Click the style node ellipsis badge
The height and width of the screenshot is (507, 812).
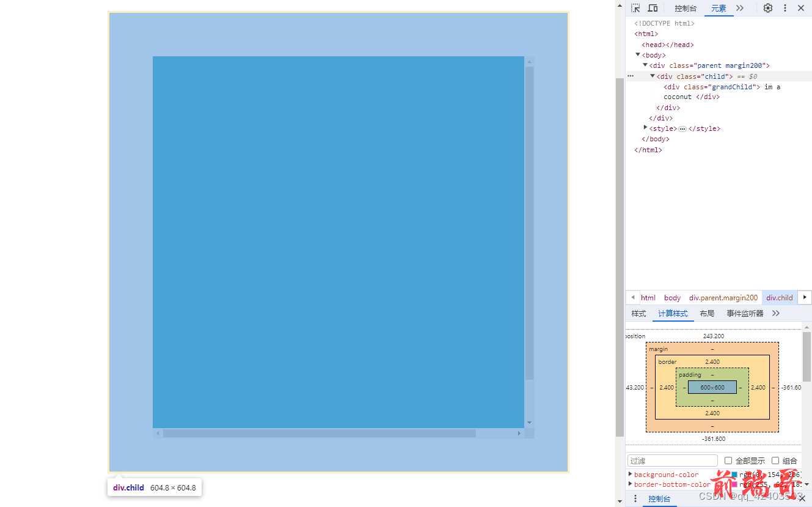point(682,128)
